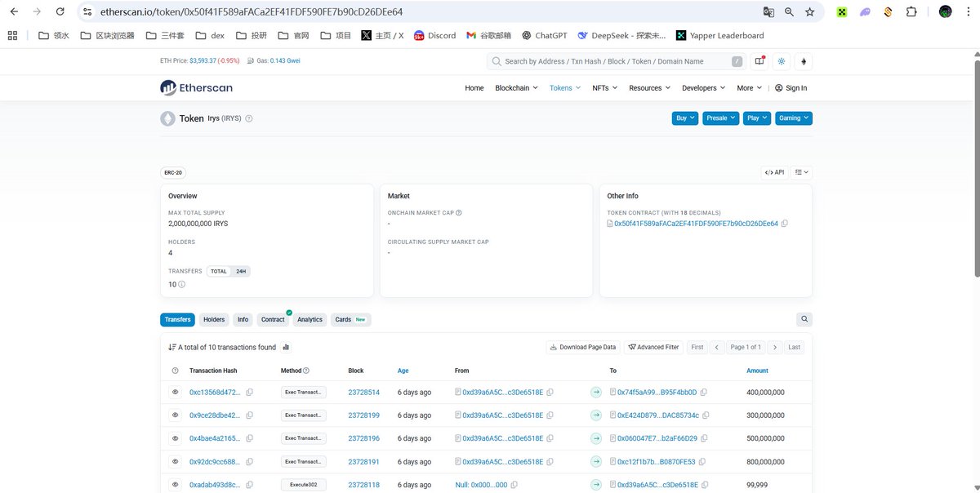Copy recipient address 0x74f5aA99...B95F4bb0D

(x=703, y=393)
